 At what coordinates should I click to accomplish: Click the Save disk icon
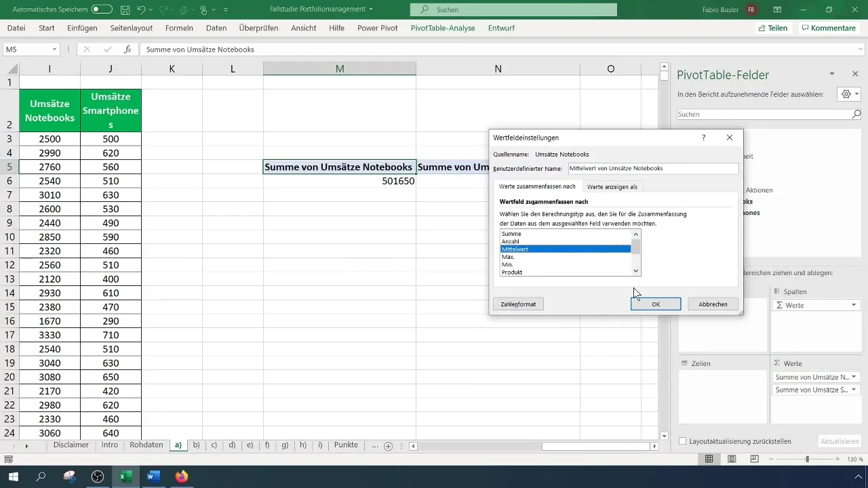(x=125, y=9)
